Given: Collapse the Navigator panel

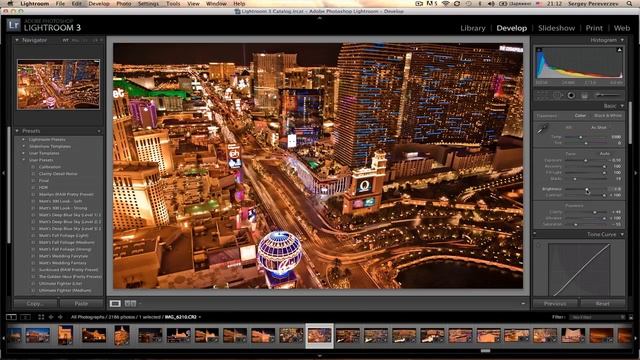Looking at the screenshot, I should pos(17,40).
